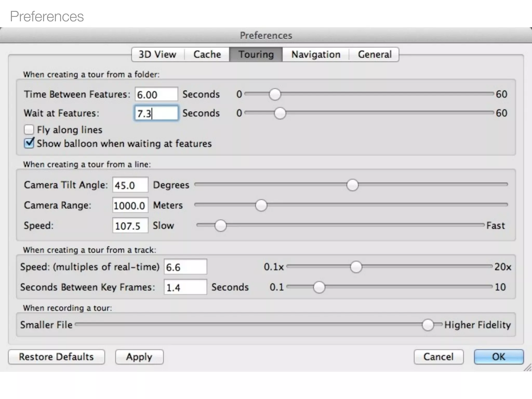
Task: Confirm settings with the OK button
Action: 498,357
